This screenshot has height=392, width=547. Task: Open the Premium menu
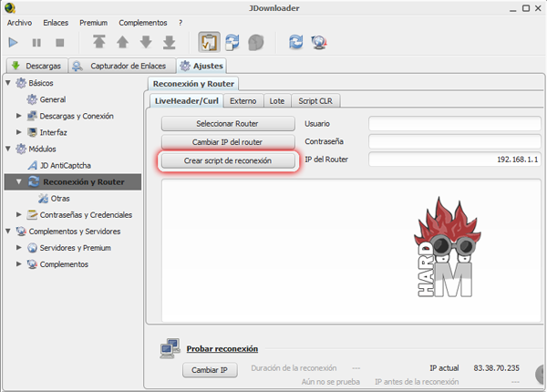(94, 23)
